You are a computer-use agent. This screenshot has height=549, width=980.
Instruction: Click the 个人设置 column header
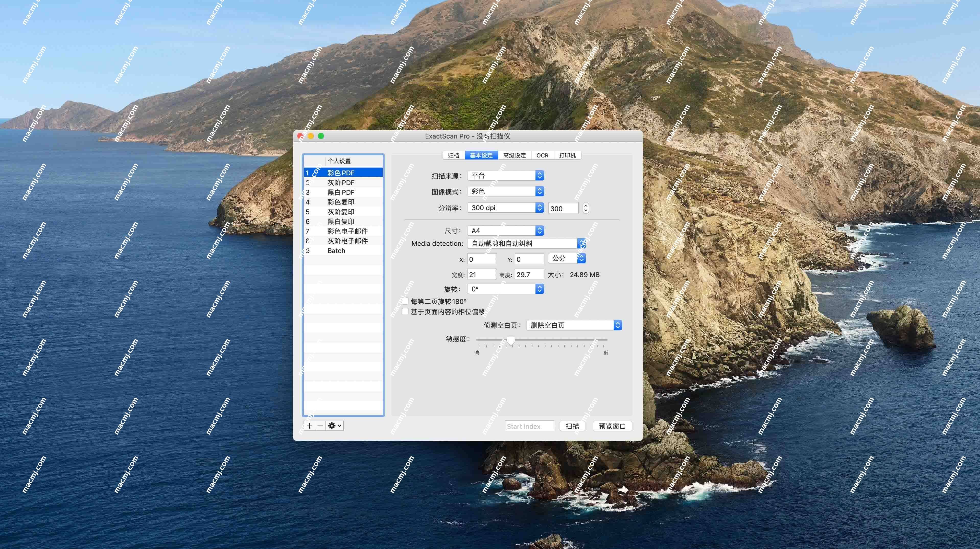[x=354, y=161]
